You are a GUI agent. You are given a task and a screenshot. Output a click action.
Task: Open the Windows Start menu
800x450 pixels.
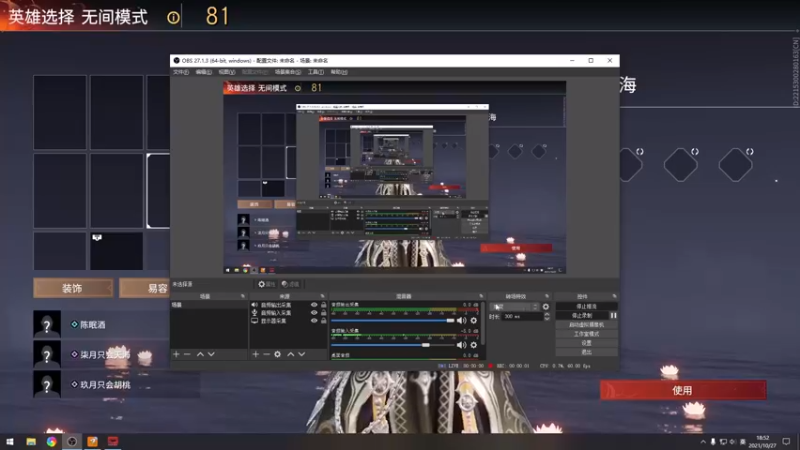[x=10, y=441]
